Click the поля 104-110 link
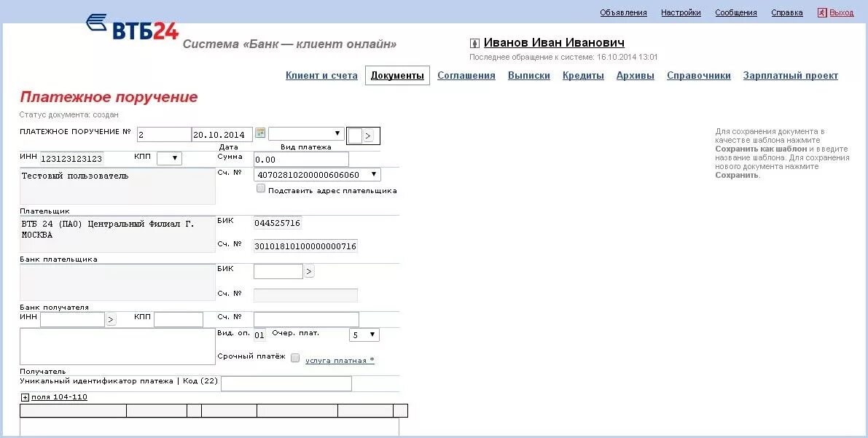Viewport: 868px width, 438px height. tap(59, 397)
